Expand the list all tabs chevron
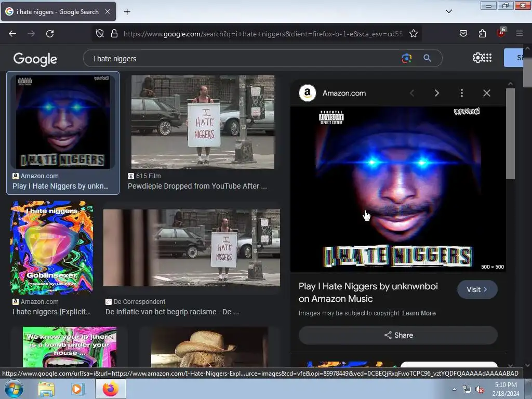 [448, 11]
